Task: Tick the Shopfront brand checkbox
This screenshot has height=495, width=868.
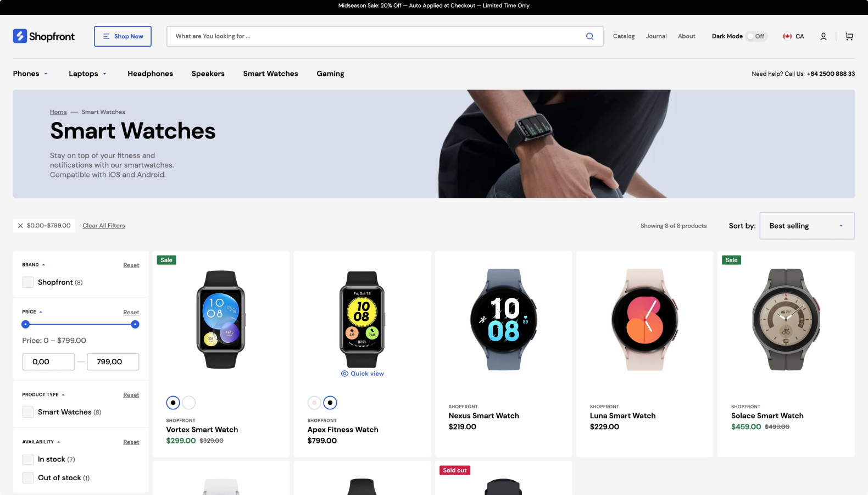Action: (28, 282)
